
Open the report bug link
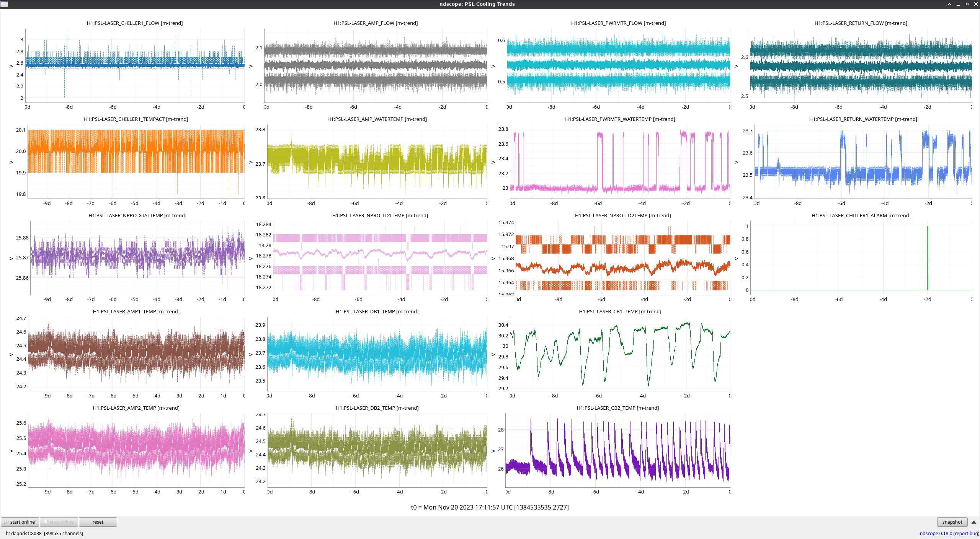(966, 533)
